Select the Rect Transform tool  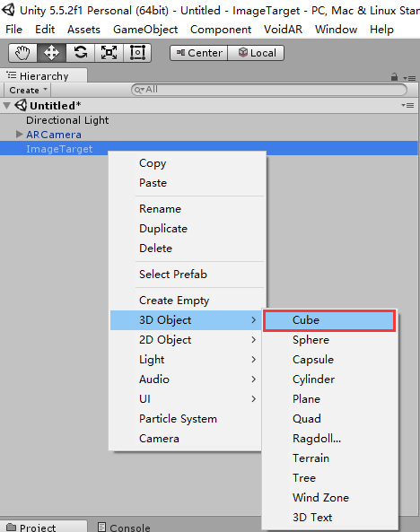[x=137, y=53]
